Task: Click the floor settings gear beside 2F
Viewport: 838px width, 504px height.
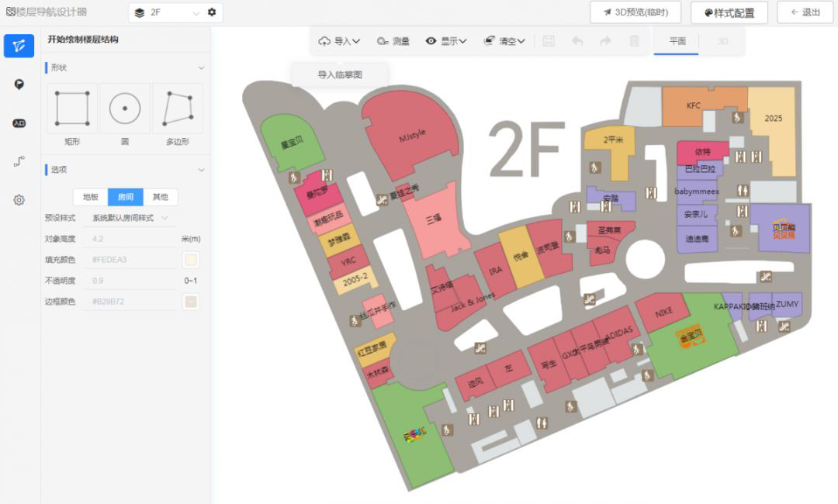Action: coord(212,12)
